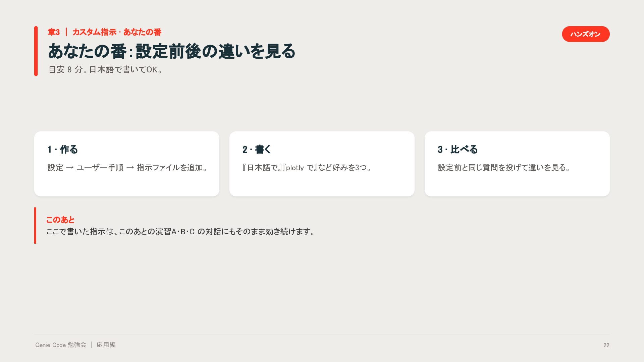Click the footer text Genie Code 勉強会
Screen dimensions: 644x362
[x=61, y=345]
